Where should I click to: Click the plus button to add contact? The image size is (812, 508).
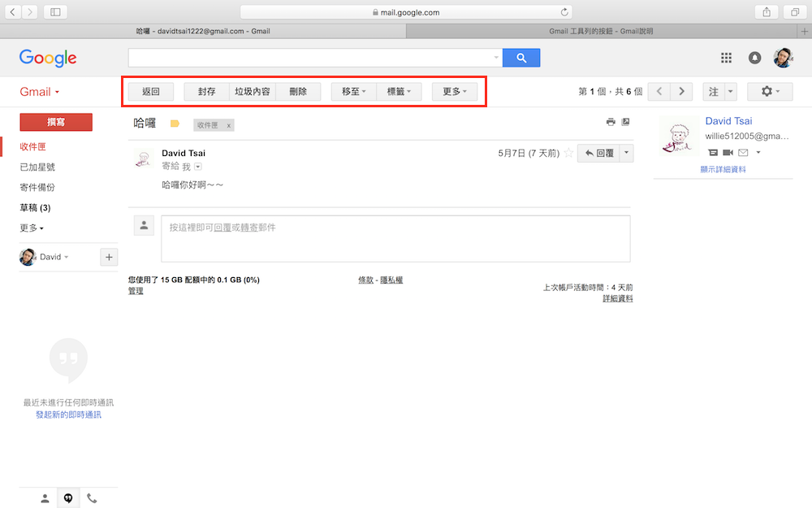click(109, 257)
